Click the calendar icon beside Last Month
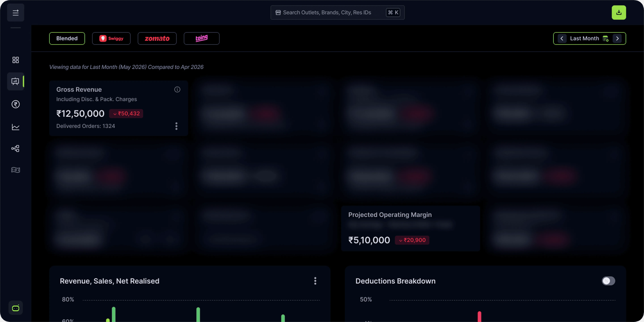Image resolution: width=644 pixels, height=322 pixels. tap(606, 38)
